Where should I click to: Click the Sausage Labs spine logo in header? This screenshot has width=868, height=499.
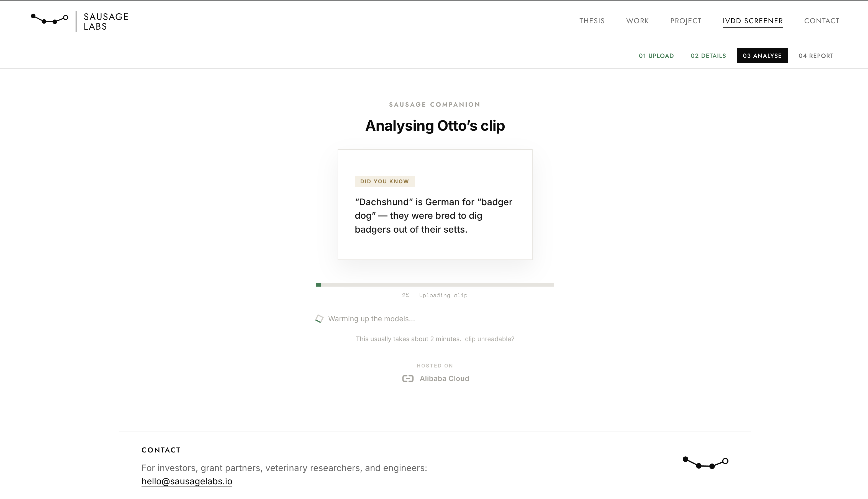coord(49,19)
